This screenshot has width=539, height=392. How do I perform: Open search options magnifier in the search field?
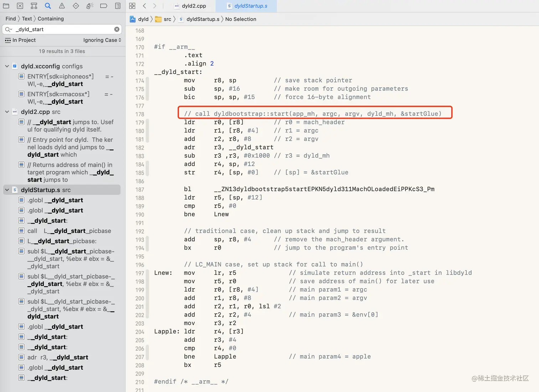(x=9, y=29)
